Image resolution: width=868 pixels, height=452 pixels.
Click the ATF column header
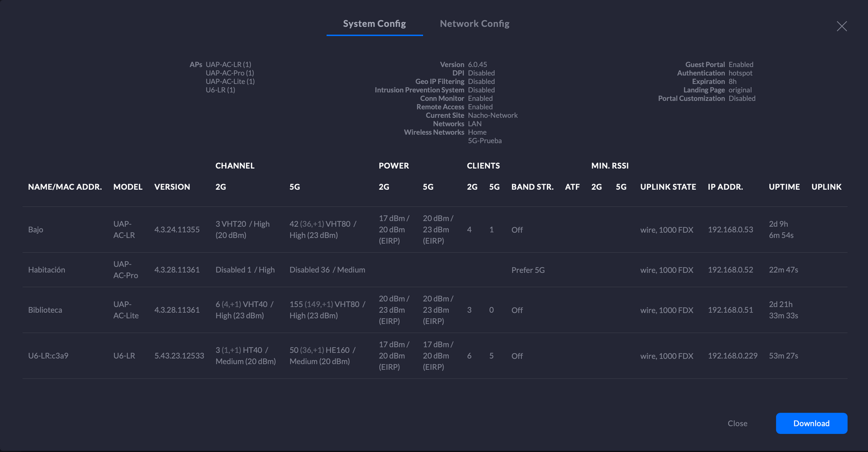(572, 187)
